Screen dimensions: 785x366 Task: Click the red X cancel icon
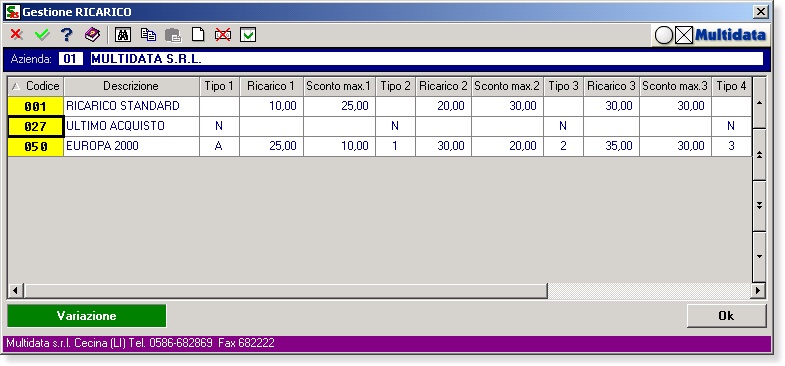coord(17,35)
